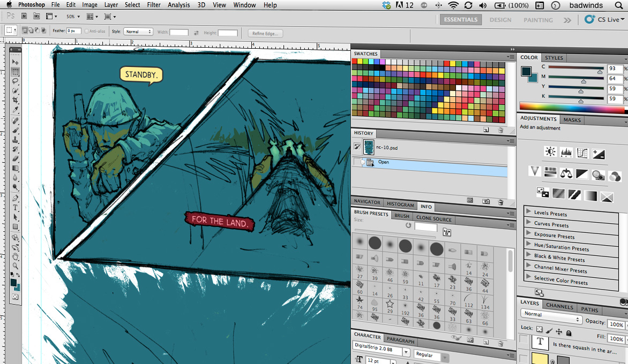Viewport: 628px width, 364px height.
Task: Expand the Levels Presets list
Action: tap(529, 211)
